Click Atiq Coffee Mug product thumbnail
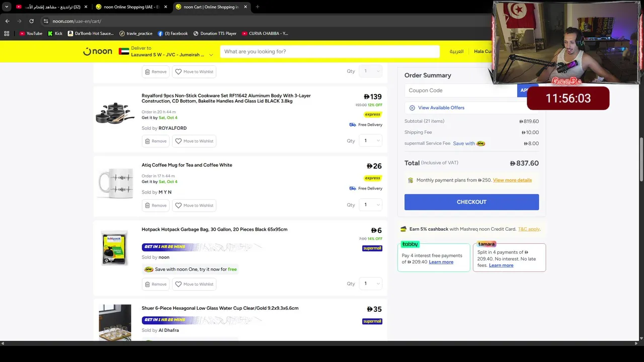This screenshot has height=362, width=644. [115, 183]
